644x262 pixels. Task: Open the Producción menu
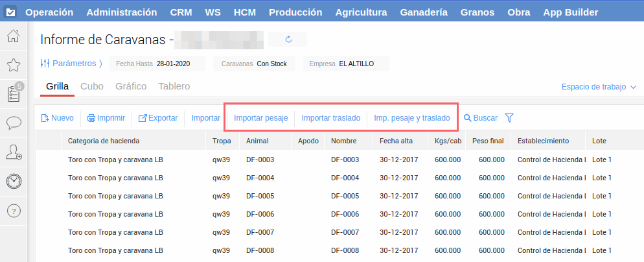click(x=295, y=12)
